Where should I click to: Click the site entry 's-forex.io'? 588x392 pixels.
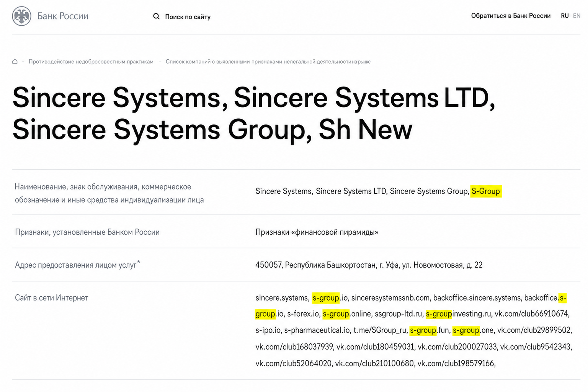(x=303, y=314)
